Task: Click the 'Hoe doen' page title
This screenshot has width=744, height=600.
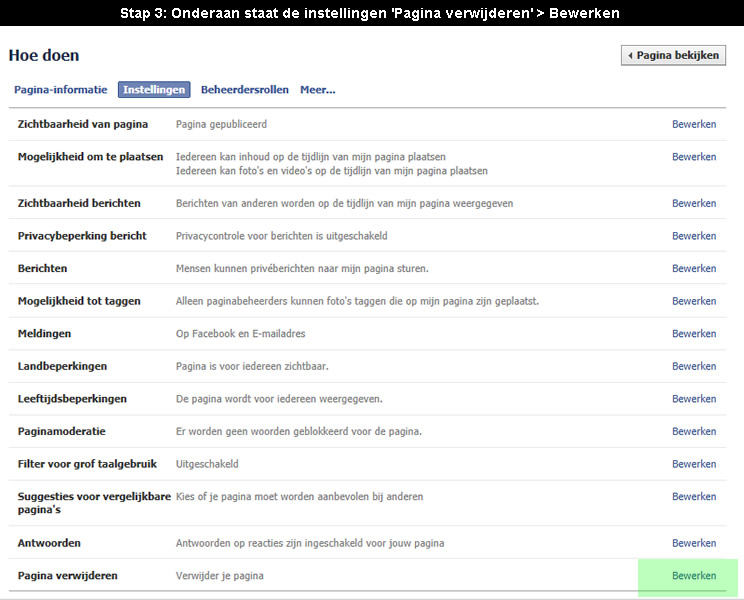Action: 44,55
